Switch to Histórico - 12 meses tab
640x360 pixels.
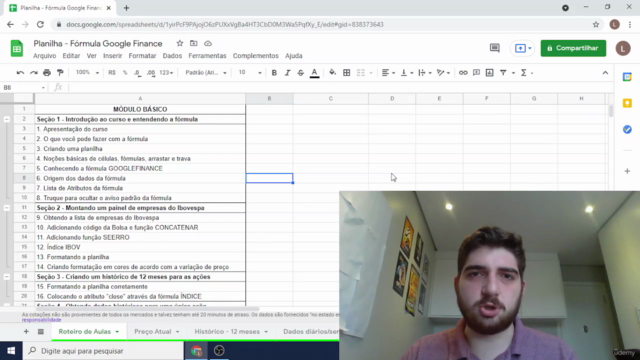click(x=231, y=331)
